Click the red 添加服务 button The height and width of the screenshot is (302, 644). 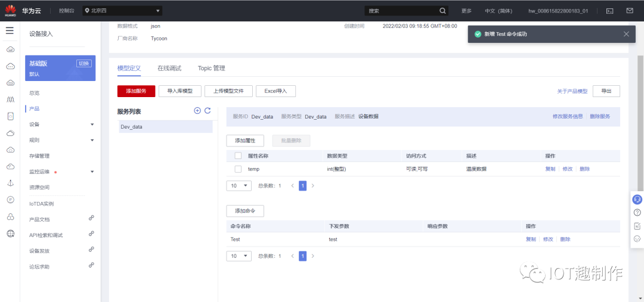pos(137,91)
